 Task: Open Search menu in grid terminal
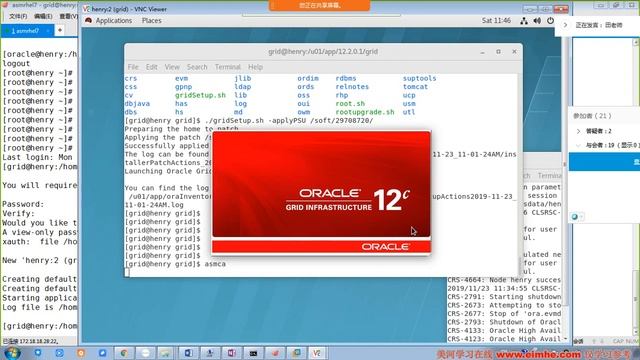tap(197, 67)
